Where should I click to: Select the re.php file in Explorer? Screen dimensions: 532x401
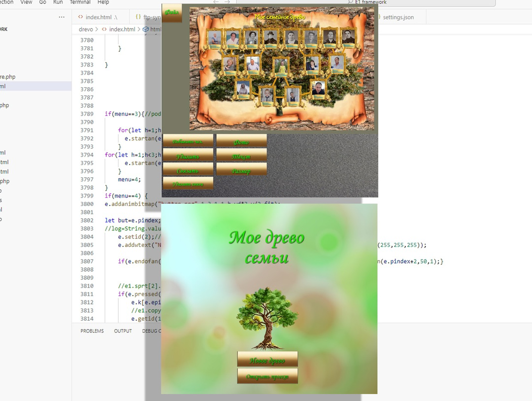pyautogui.click(x=7, y=77)
